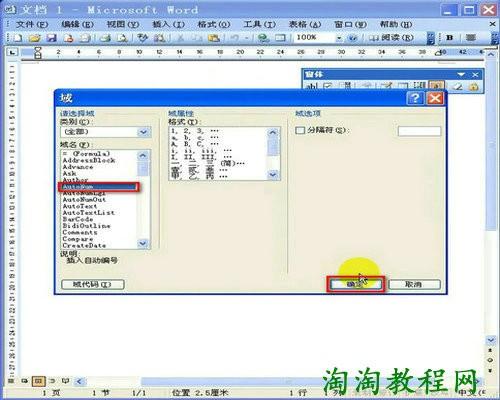Open the 视图 (View) menu
Viewport: 500px width, 400px height.
point(123,24)
